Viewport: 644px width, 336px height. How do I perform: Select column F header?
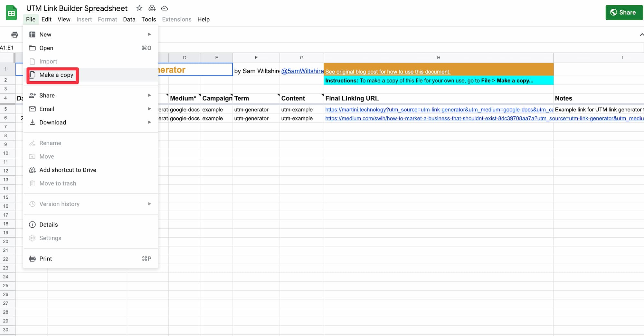click(256, 58)
